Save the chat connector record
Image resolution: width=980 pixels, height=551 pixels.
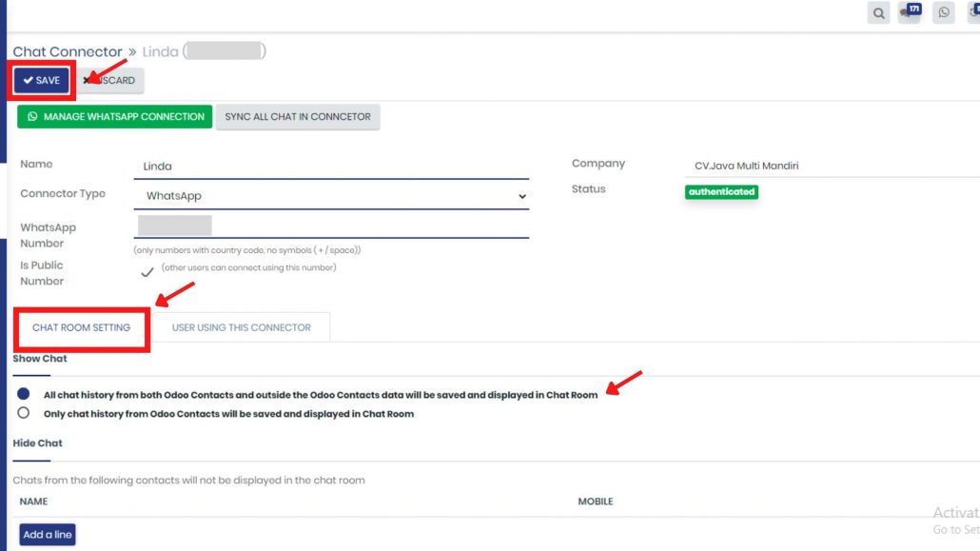[41, 80]
